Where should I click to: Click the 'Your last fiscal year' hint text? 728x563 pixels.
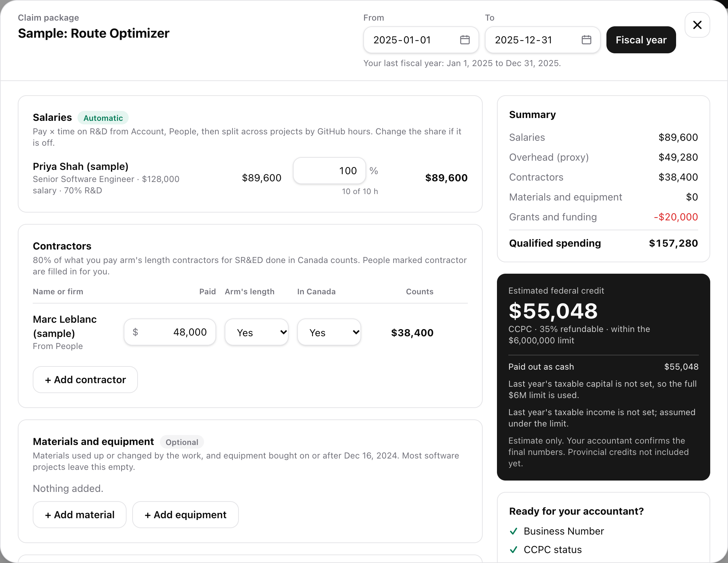(462, 63)
